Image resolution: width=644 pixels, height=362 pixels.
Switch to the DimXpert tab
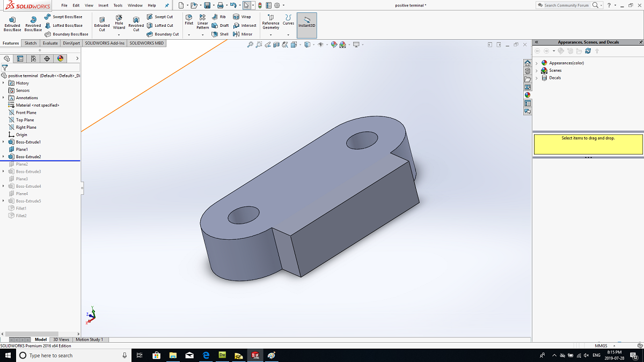click(71, 43)
